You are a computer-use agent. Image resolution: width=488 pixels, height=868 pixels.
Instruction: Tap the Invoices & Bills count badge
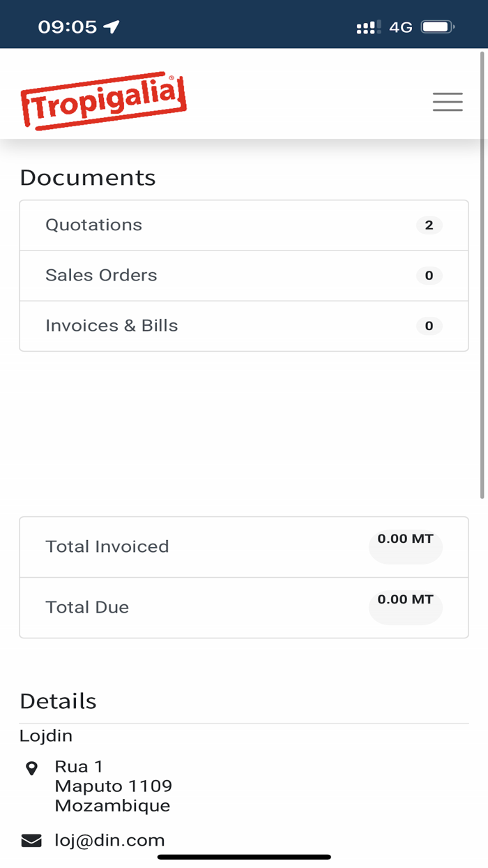(429, 325)
